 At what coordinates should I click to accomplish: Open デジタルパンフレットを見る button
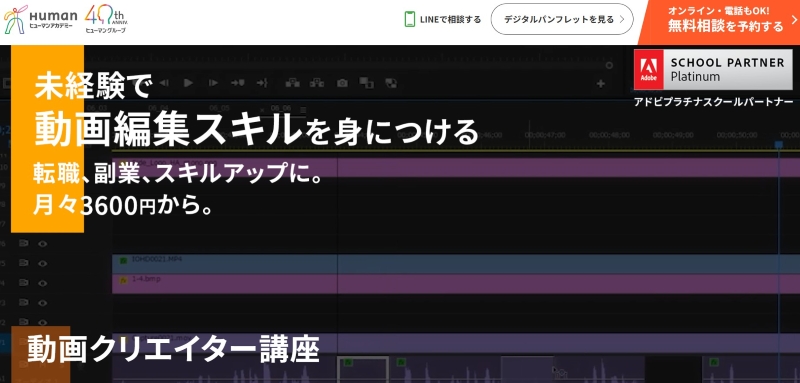click(562, 19)
